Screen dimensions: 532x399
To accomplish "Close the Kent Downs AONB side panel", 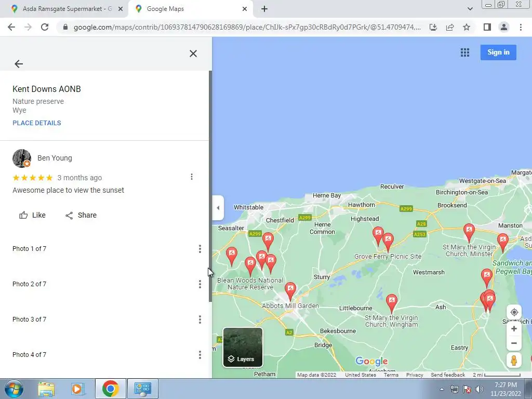I will [193, 54].
